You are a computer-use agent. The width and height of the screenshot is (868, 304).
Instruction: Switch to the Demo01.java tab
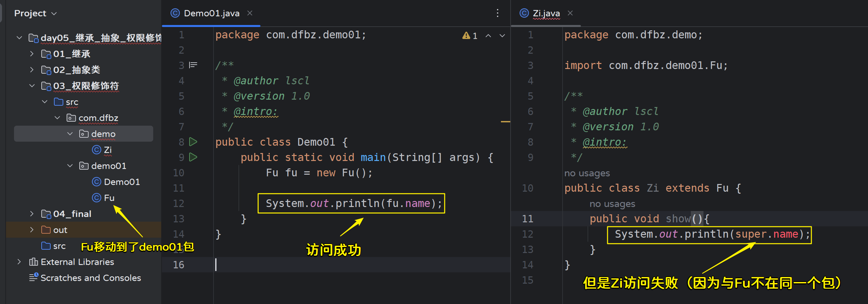point(211,13)
